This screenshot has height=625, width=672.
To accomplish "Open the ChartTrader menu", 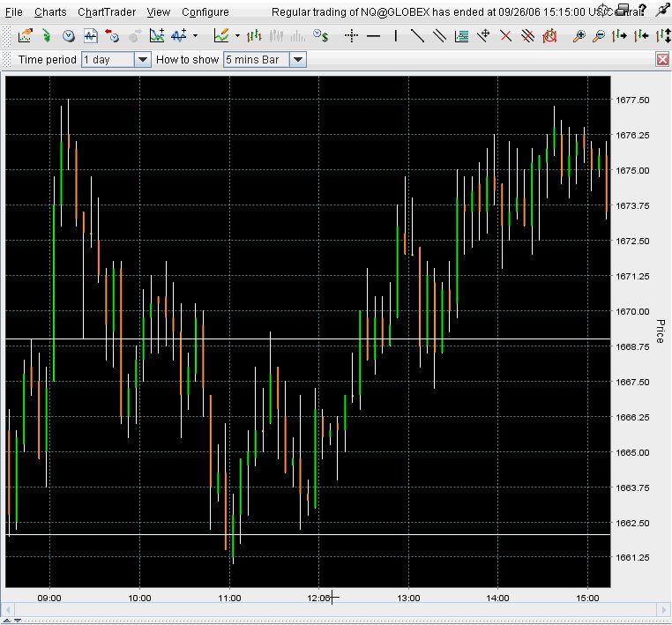I will 107,12.
